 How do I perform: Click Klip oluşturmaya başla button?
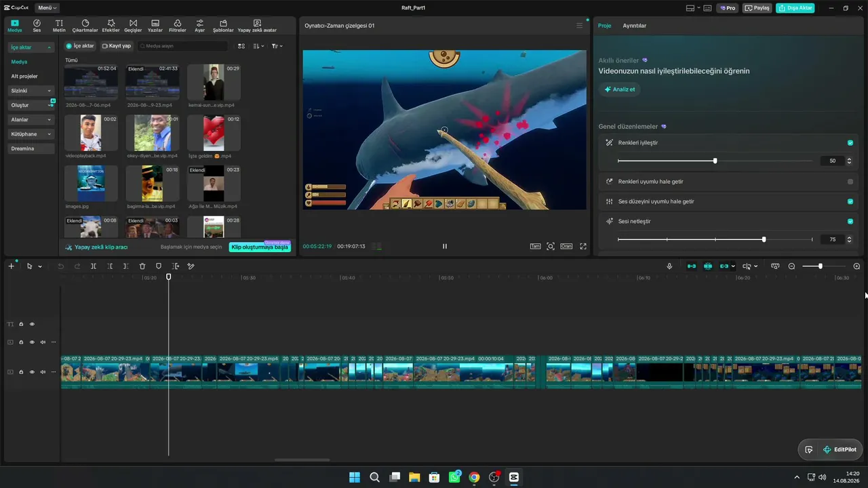click(x=260, y=247)
